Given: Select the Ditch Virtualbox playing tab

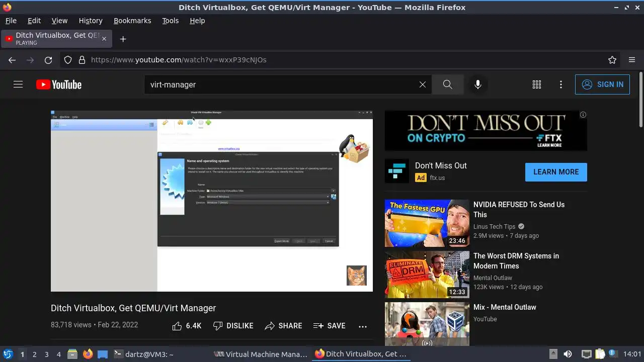Looking at the screenshot, I should 56,39.
